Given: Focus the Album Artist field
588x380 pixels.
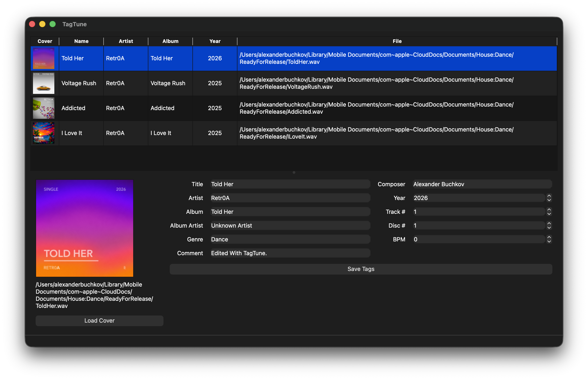Looking at the screenshot, I should pos(290,226).
